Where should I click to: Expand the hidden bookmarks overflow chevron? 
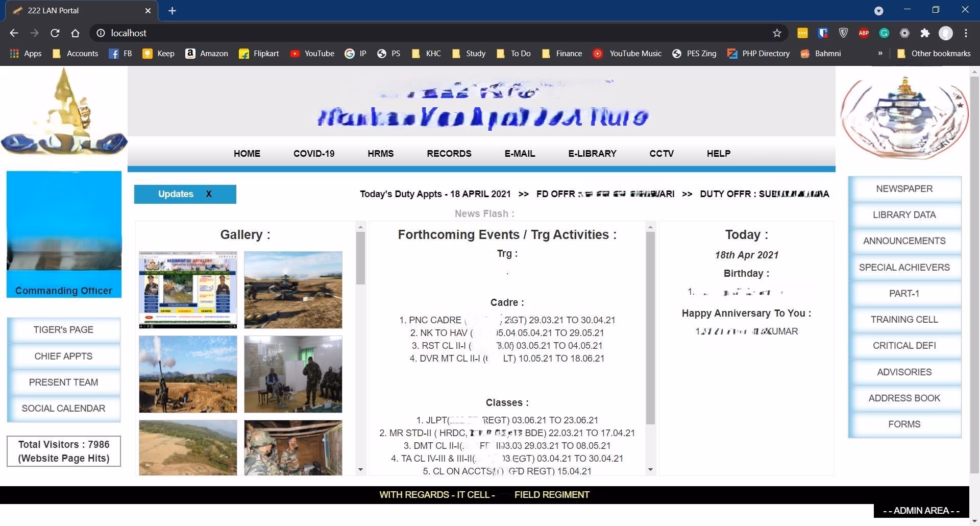(880, 53)
